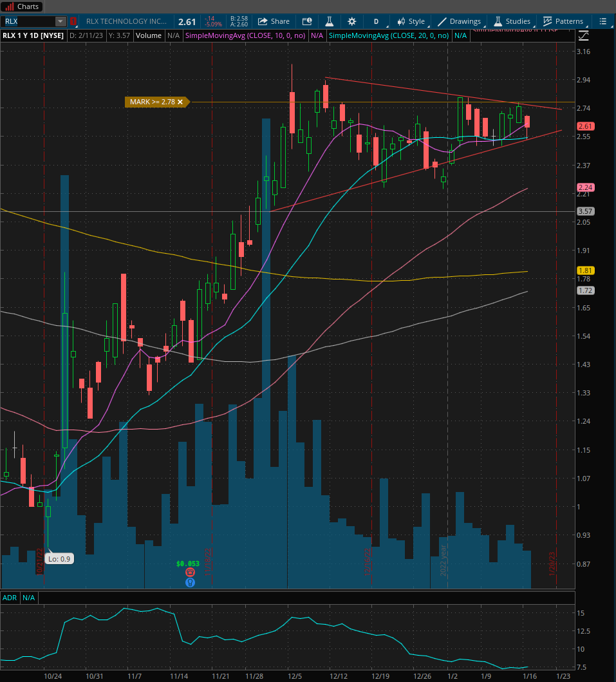Click the $0.053 earnings label
616x682 pixels.
coord(188,564)
